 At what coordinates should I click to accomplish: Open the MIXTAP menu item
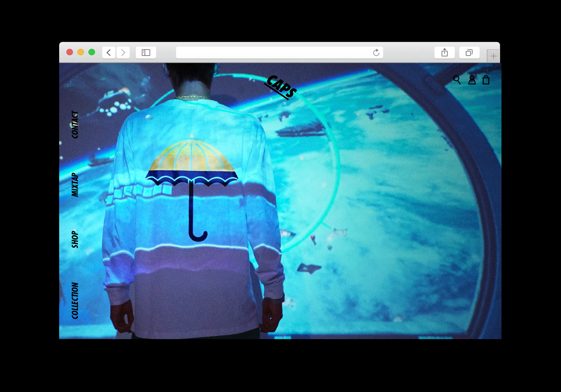pyautogui.click(x=75, y=185)
